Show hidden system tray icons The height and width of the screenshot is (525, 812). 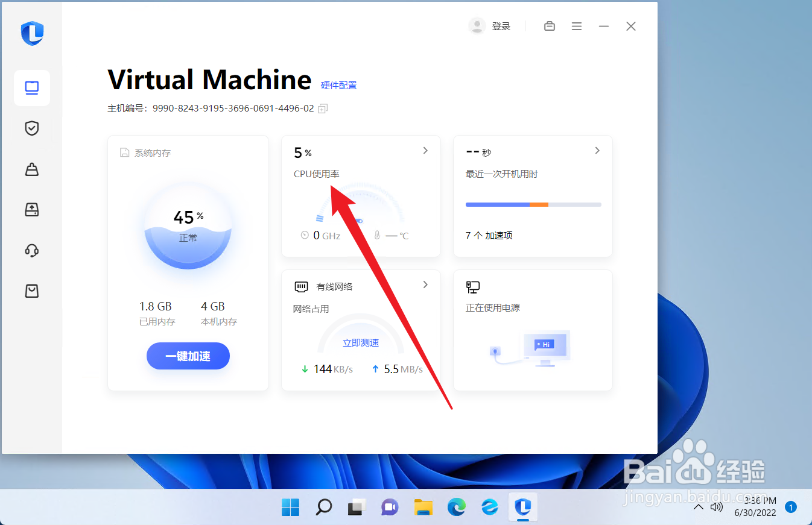coord(699,508)
